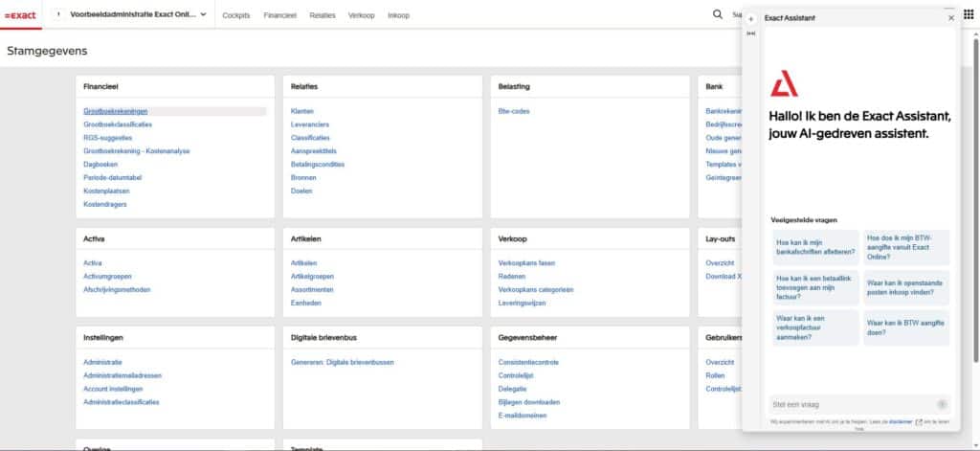Click the Exact logo in header
Image resolution: width=980 pixels, height=451 pixels.
pos(19,15)
